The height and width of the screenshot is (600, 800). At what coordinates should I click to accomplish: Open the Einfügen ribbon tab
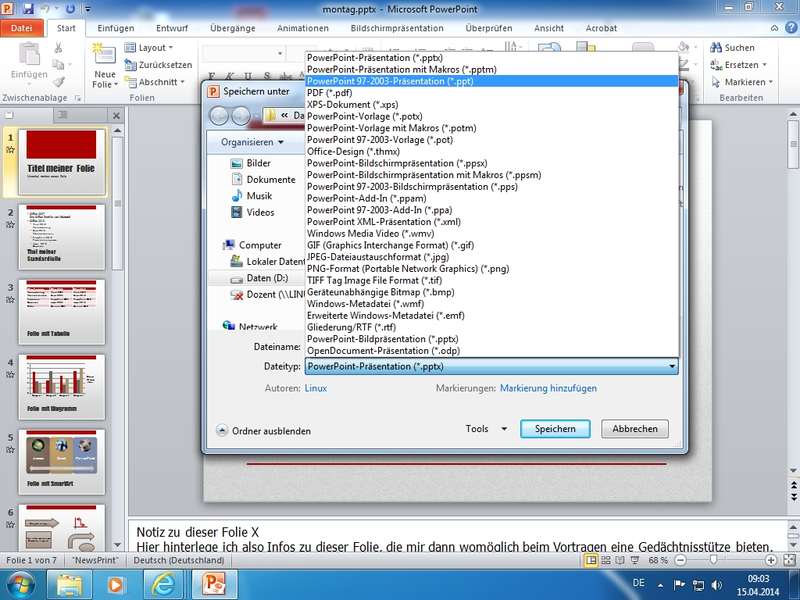116,28
